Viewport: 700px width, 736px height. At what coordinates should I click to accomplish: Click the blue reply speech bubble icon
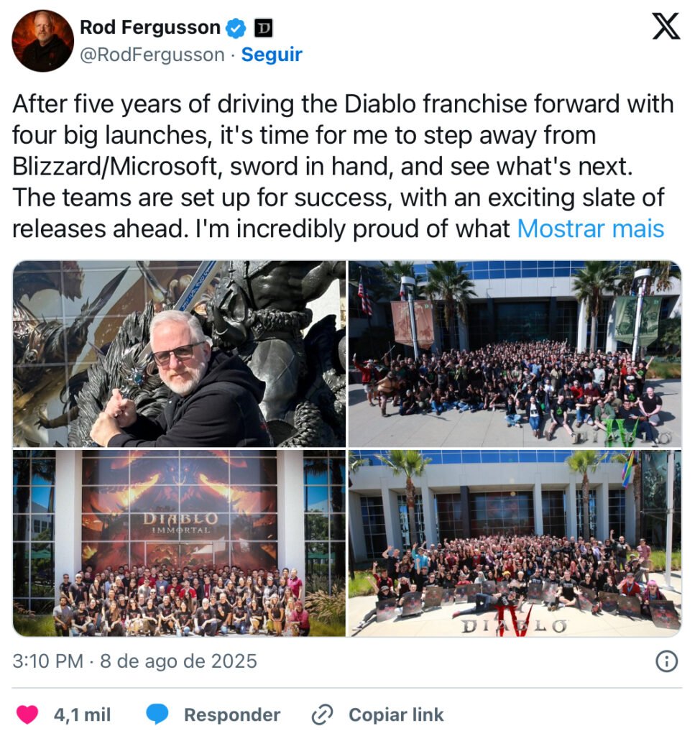[x=157, y=714]
